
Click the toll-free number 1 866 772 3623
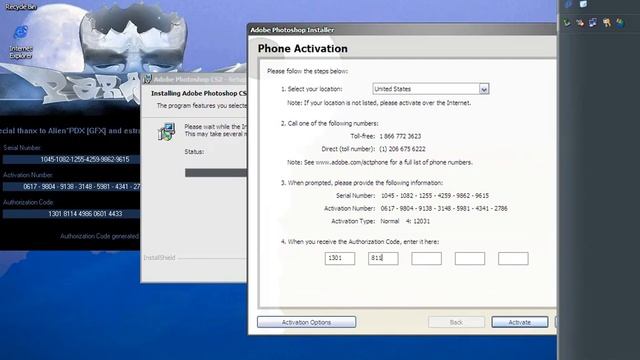point(400,136)
